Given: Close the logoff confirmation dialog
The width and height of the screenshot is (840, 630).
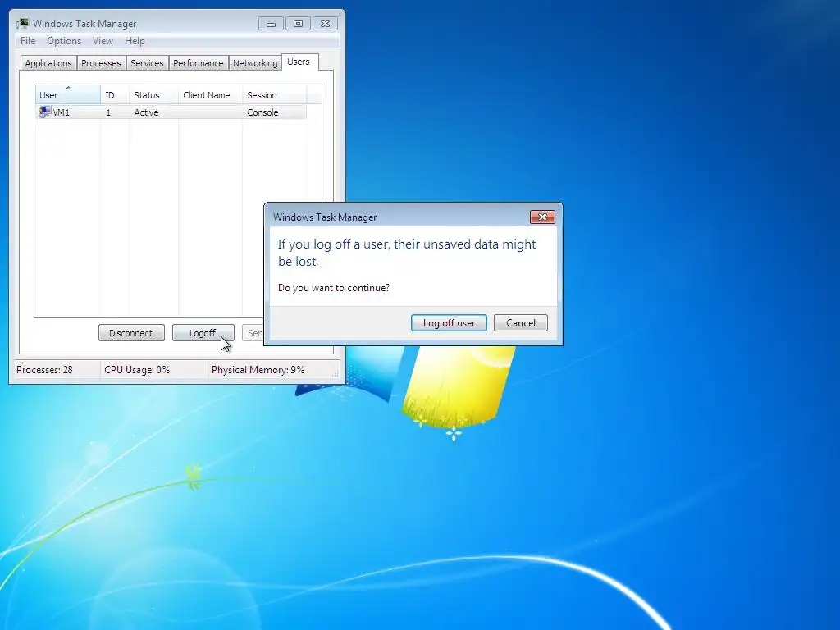Looking at the screenshot, I should [x=542, y=217].
